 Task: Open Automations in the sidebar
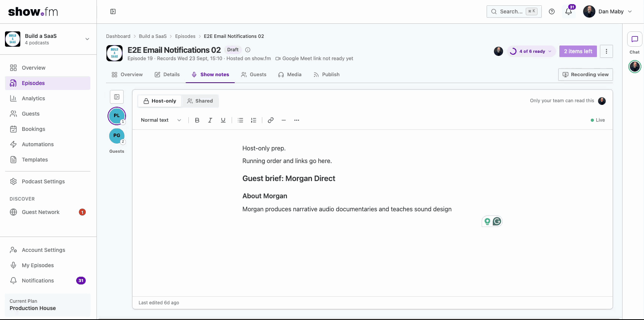tap(48, 144)
